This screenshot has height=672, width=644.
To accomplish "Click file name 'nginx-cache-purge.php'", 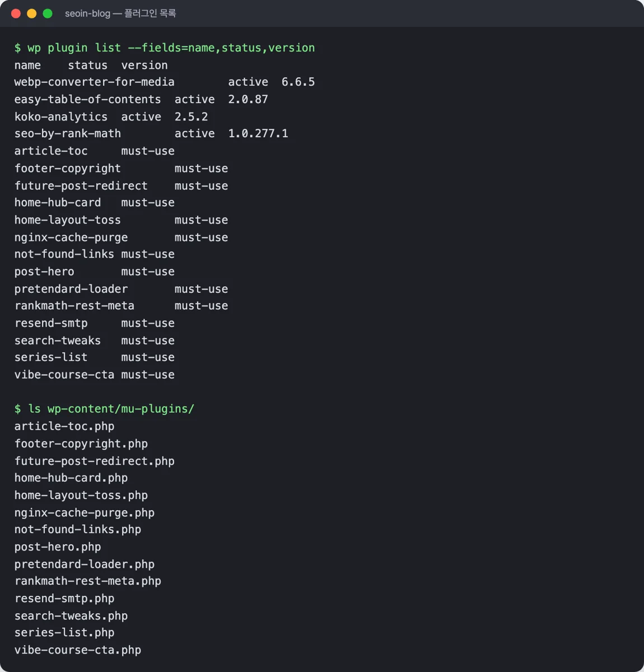I will [x=85, y=512].
